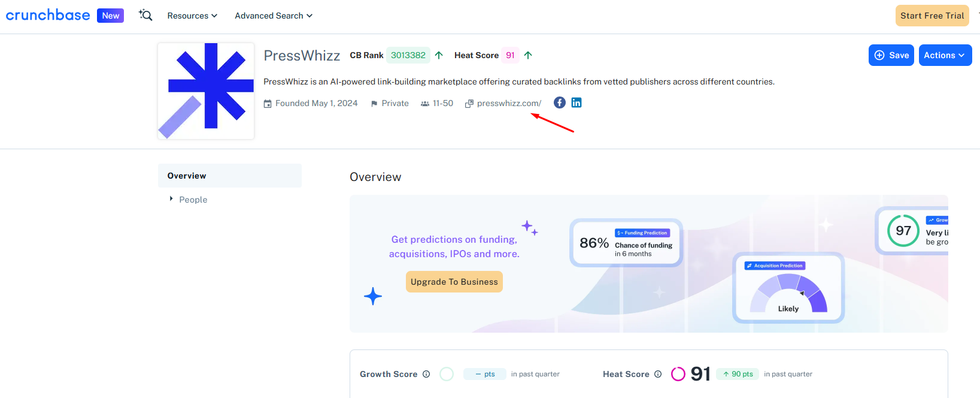
Task: Click the 90 pts increase badge
Action: [738, 374]
